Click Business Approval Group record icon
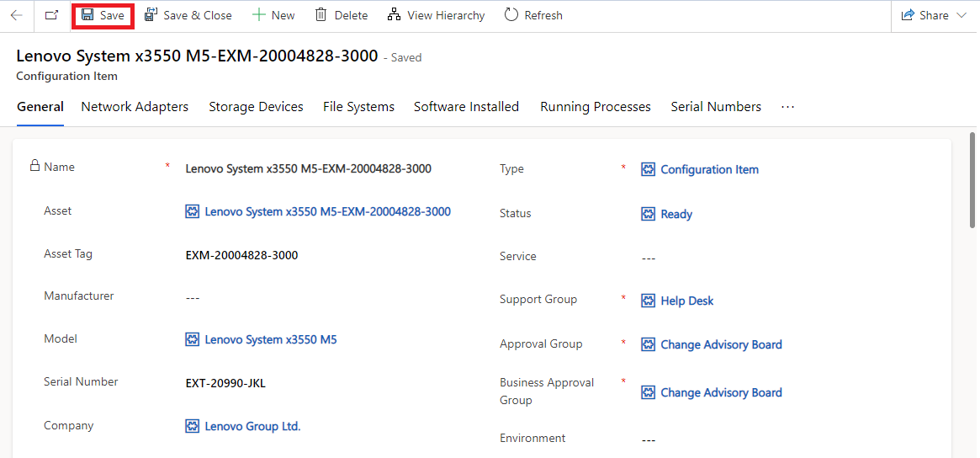980x458 pixels. (648, 393)
